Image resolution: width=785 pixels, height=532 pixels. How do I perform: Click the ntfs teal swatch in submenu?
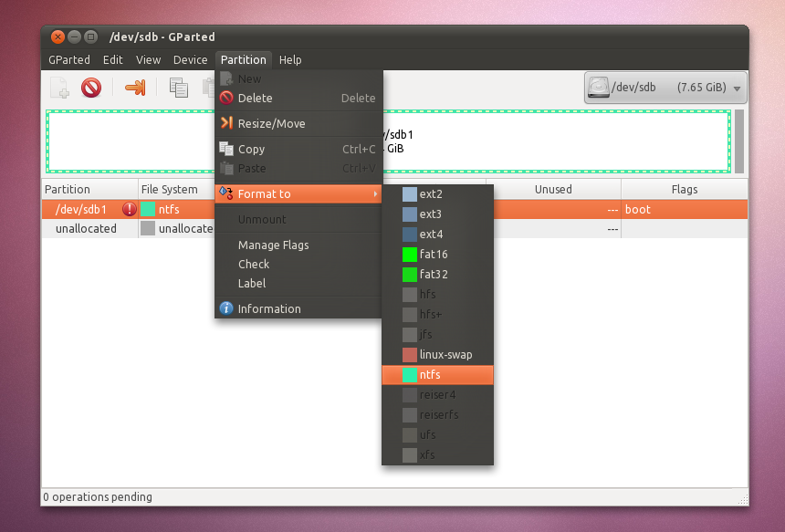410,375
